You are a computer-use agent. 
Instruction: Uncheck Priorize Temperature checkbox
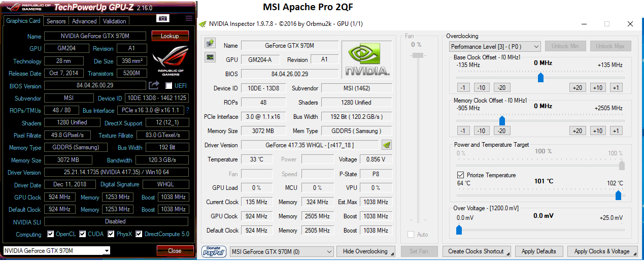[x=460, y=175]
